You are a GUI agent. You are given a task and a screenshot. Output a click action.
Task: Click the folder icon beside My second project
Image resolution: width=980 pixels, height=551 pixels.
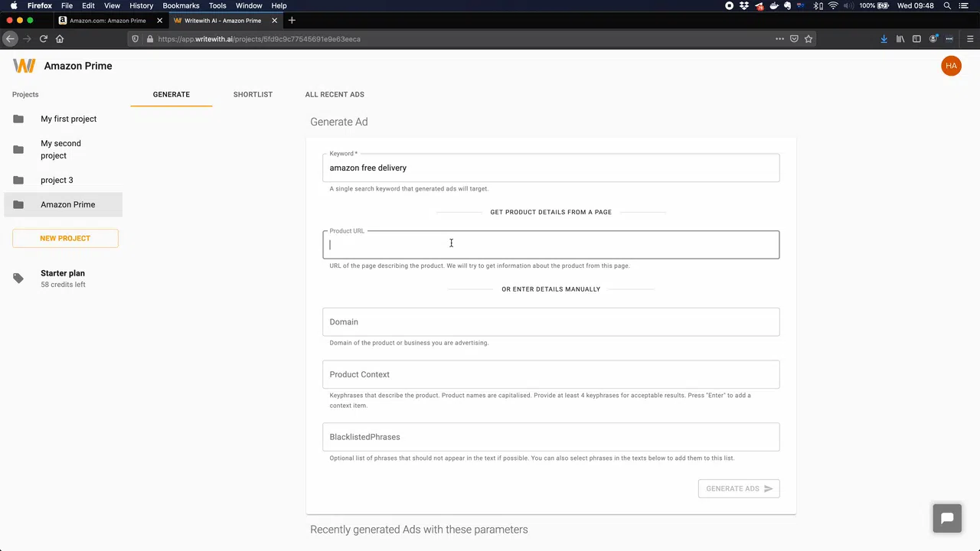point(18,149)
